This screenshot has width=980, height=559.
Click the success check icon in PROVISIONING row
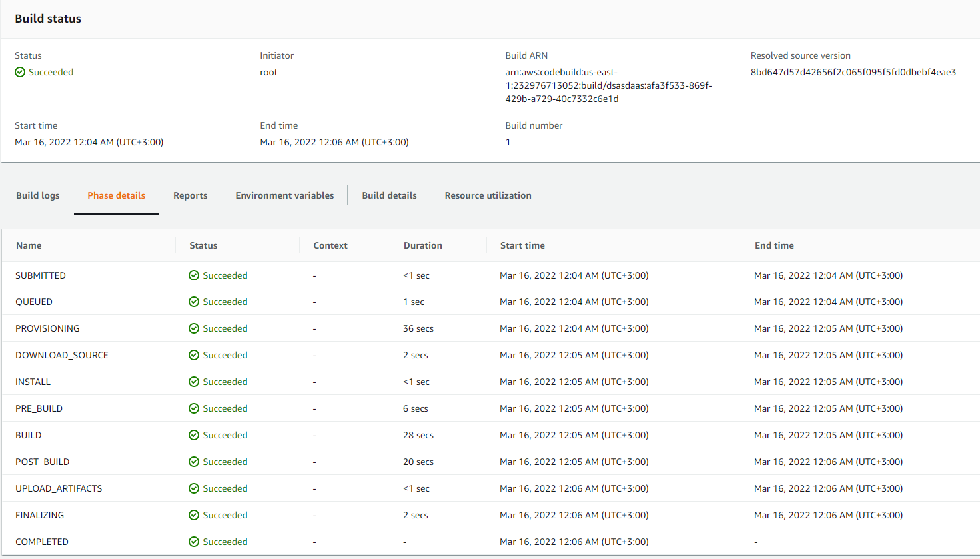[194, 328]
